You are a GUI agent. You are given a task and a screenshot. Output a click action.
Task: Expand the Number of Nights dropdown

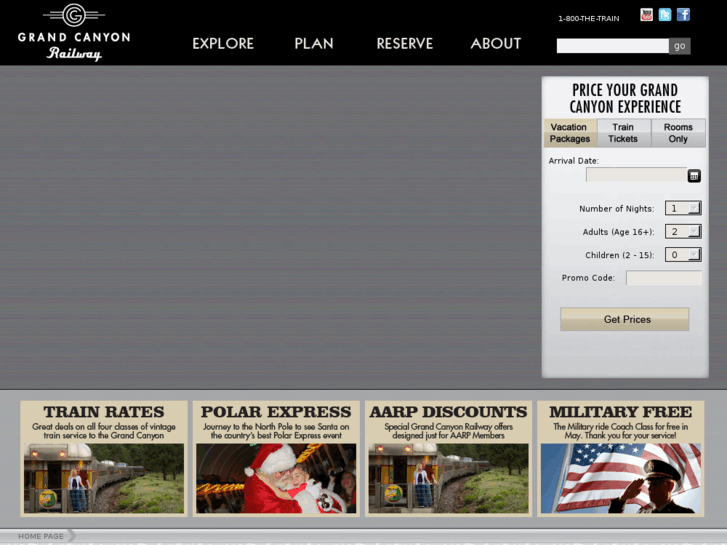(x=683, y=208)
